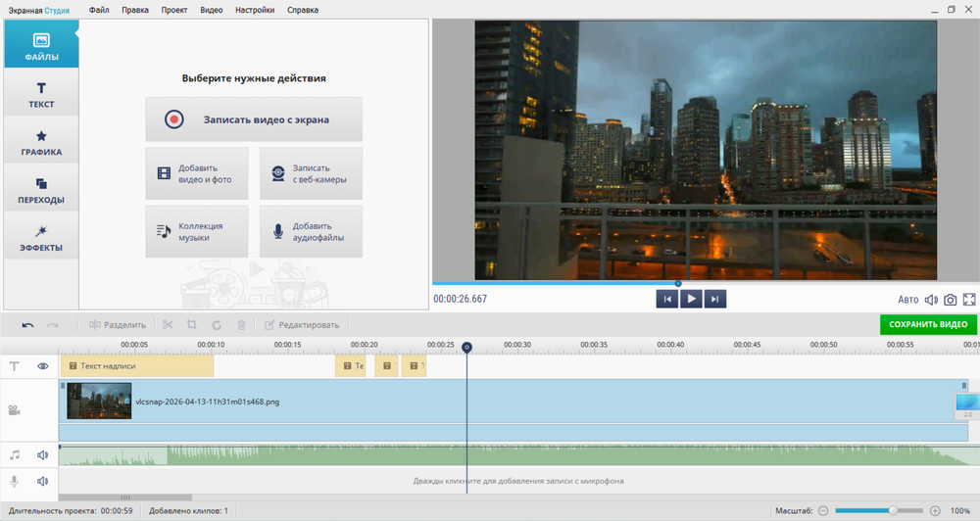Click the Разделить split tool
The width and height of the screenshot is (980, 521).
click(117, 325)
